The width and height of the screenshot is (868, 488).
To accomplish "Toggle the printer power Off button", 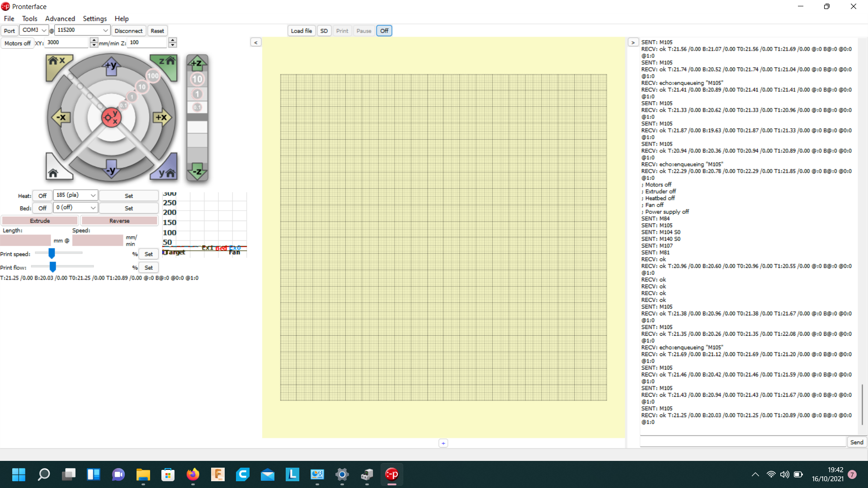I will click(x=384, y=31).
